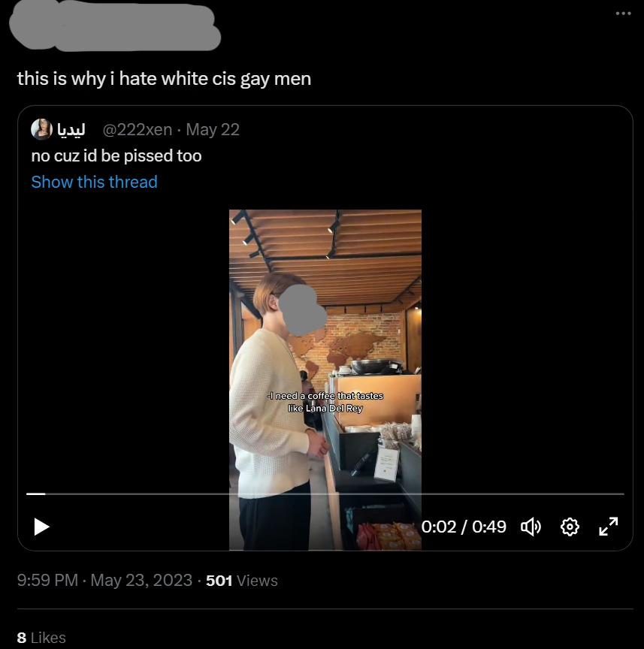Click the Lana Del Rey video caption
The width and height of the screenshot is (644, 649).
(x=325, y=402)
